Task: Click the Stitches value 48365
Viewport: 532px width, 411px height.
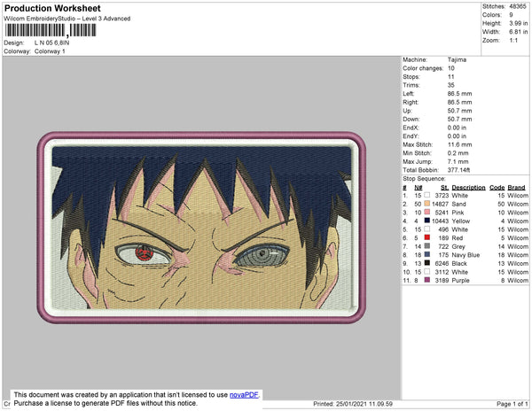Action: tap(518, 6)
